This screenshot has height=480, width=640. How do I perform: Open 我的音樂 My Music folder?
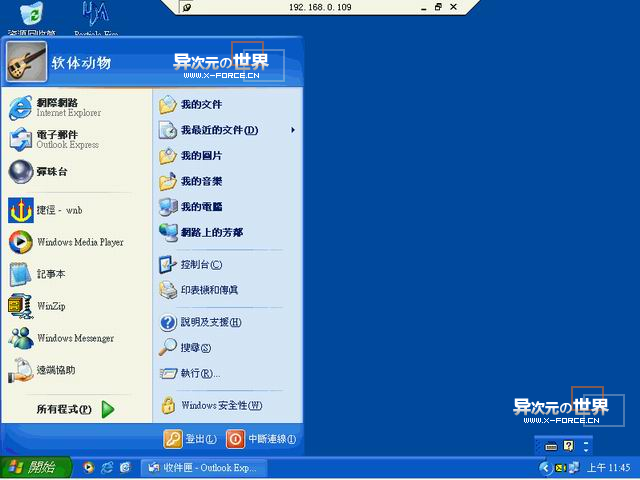point(227,181)
